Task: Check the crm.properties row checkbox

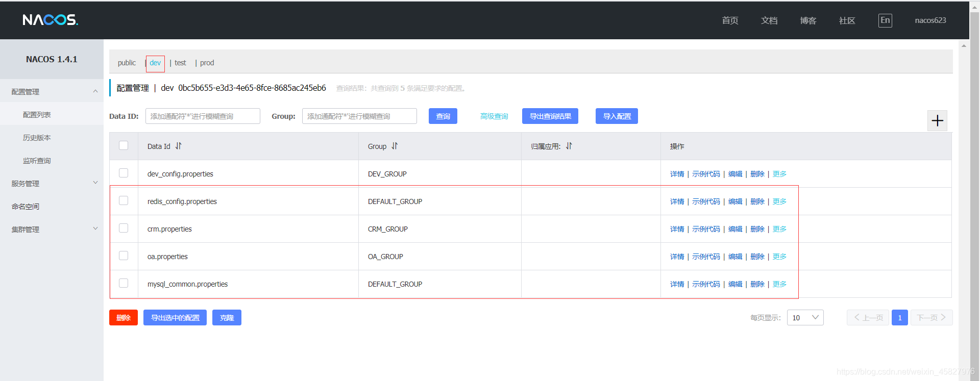Action: click(124, 228)
